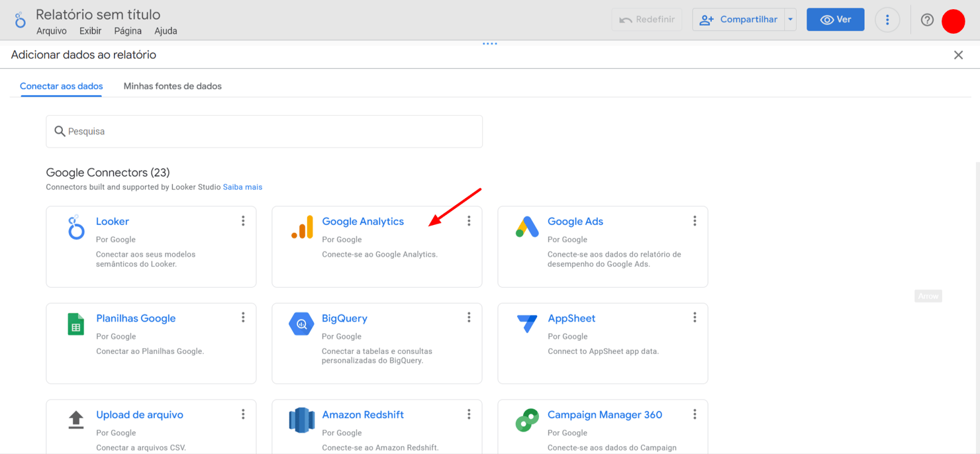This screenshot has height=454, width=980.
Task: Open Planilhas Google card's three-dot menu
Action: (x=243, y=318)
